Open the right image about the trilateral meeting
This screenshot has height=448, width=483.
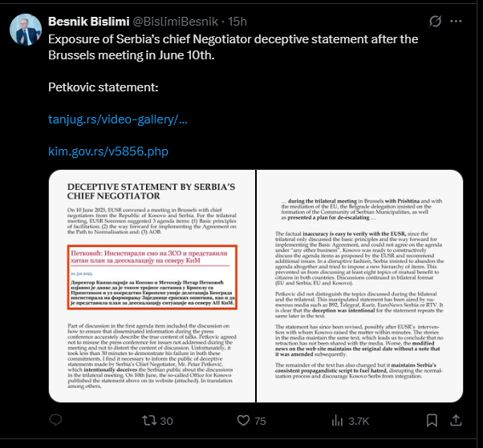[x=359, y=286]
